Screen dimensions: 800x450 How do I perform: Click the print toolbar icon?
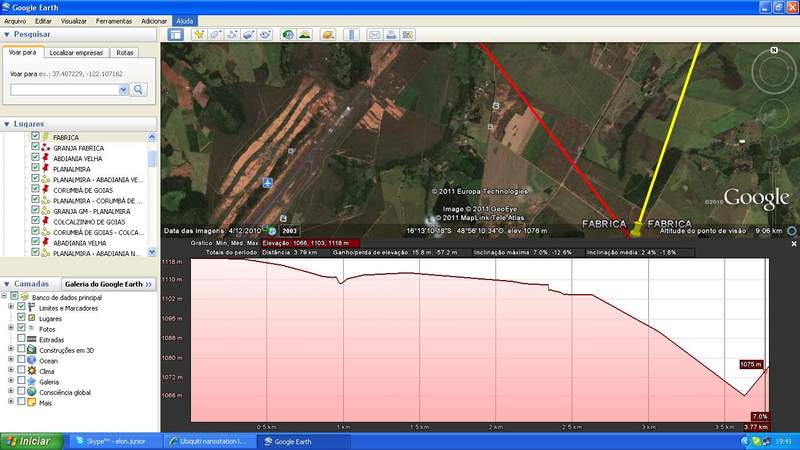click(x=391, y=35)
